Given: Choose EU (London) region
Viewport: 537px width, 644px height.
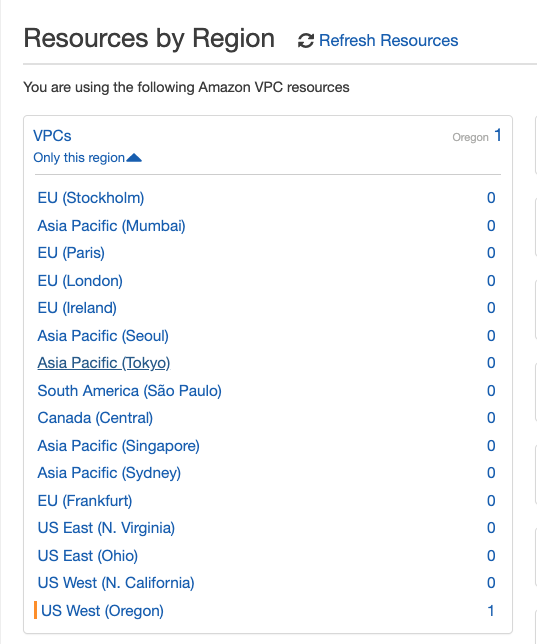Looking at the screenshot, I should tap(80, 281).
